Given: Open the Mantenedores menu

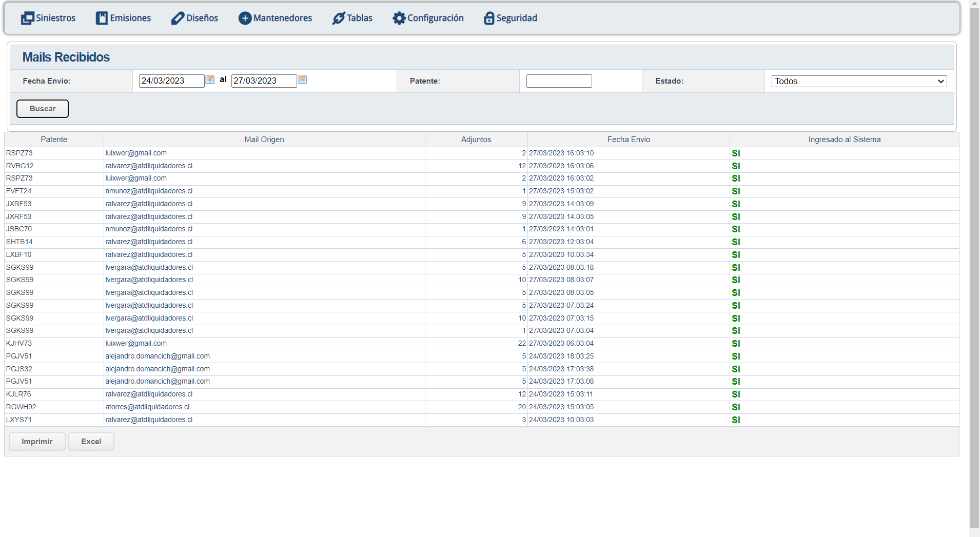Looking at the screenshot, I should point(282,18).
